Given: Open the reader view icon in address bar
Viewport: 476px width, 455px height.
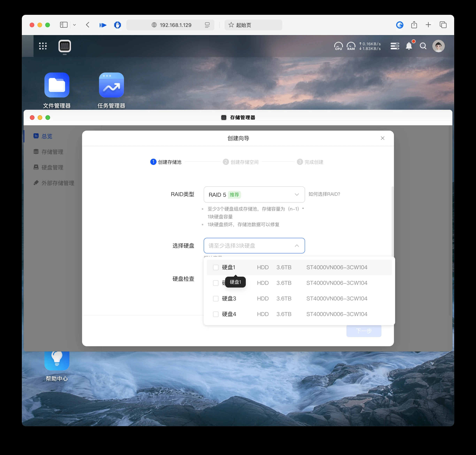Looking at the screenshot, I should (x=207, y=25).
